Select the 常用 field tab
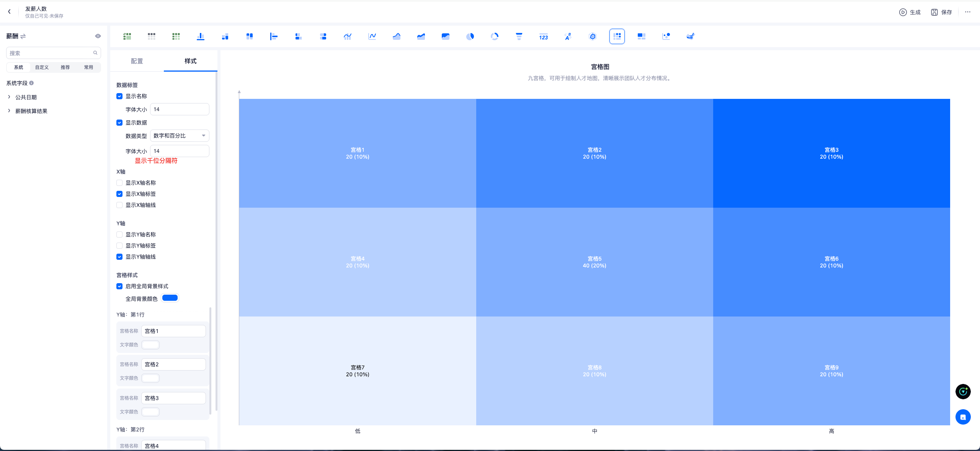 pos(89,67)
